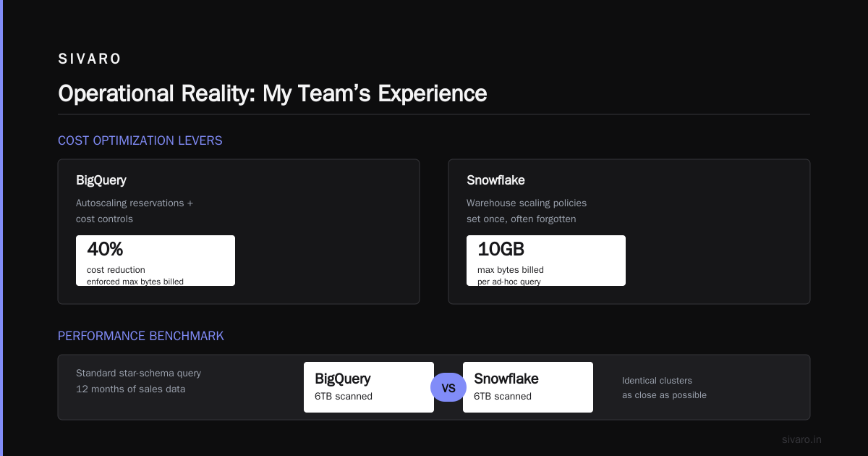Viewport: 868px width, 456px height.
Task: Click 'enforced max bytes billed' caption
Action: click(135, 282)
